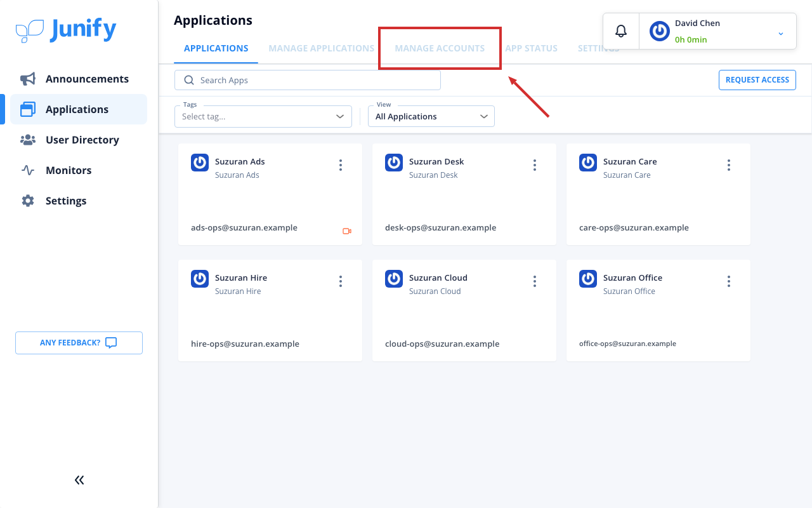Open Monitors in the sidebar
Image resolution: width=812 pixels, height=508 pixels.
pyautogui.click(x=79, y=170)
